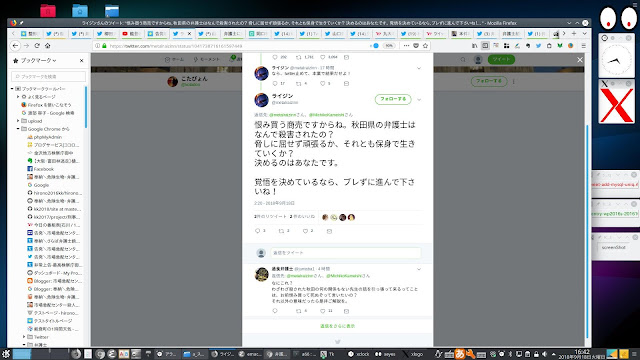Screen dimensions: 640x360
Task: Click the retweet count link under tweet
Action: coord(270,217)
